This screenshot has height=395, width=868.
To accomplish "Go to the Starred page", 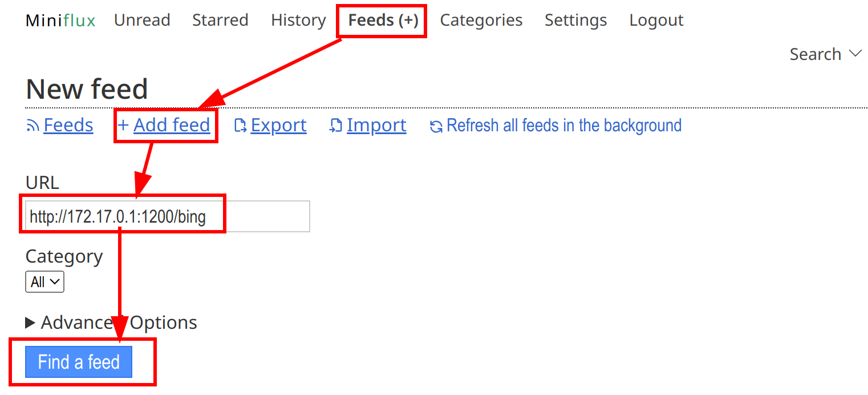I will pos(220,21).
